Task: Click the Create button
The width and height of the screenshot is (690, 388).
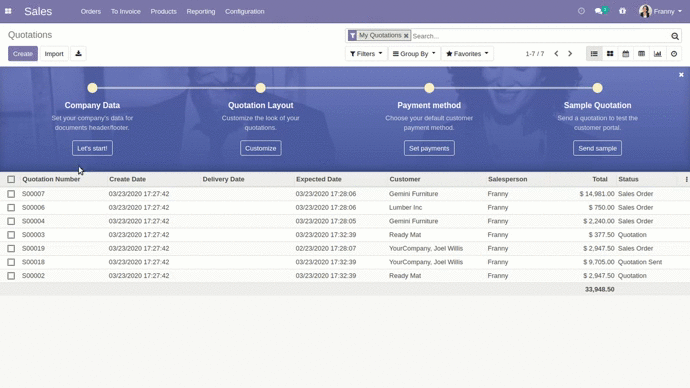Action: (x=23, y=54)
